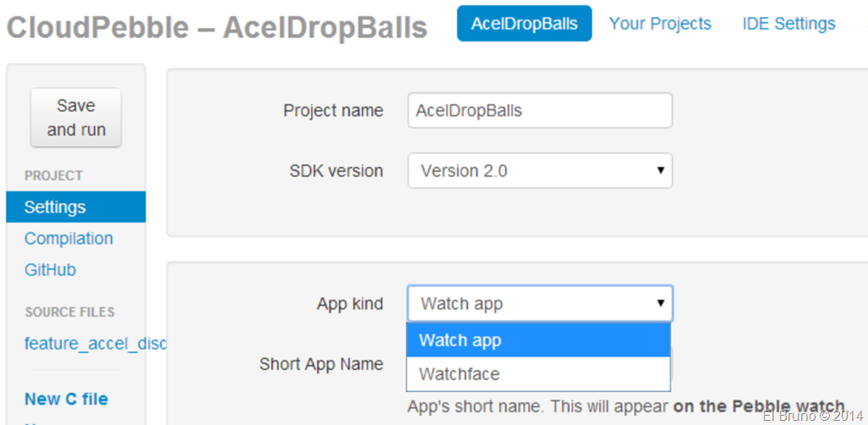Click the Short App Name label
Viewport: 868px width, 425px height.
coord(321,364)
